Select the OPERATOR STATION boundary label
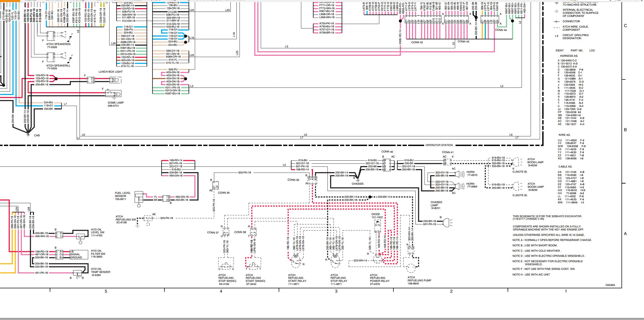The height and width of the screenshot is (320, 644). (x=439, y=145)
